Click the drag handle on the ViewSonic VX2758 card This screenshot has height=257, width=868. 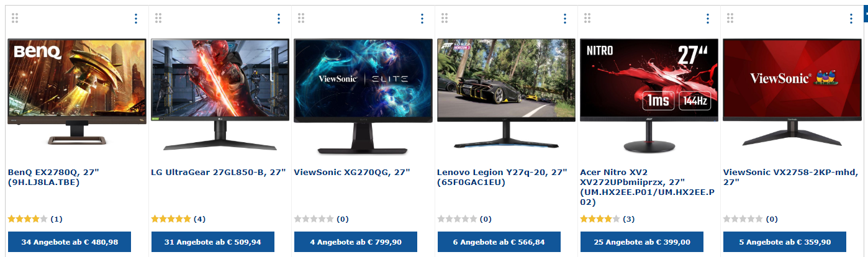tap(730, 19)
